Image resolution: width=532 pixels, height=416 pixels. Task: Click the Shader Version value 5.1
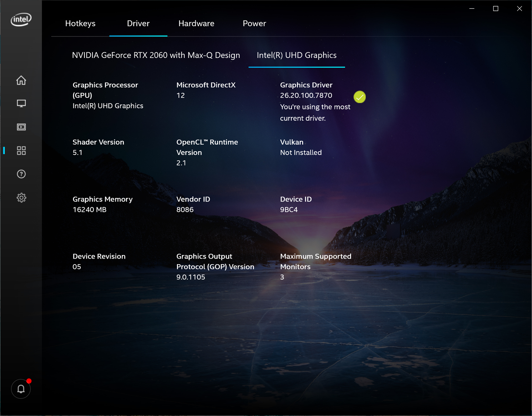(x=78, y=153)
